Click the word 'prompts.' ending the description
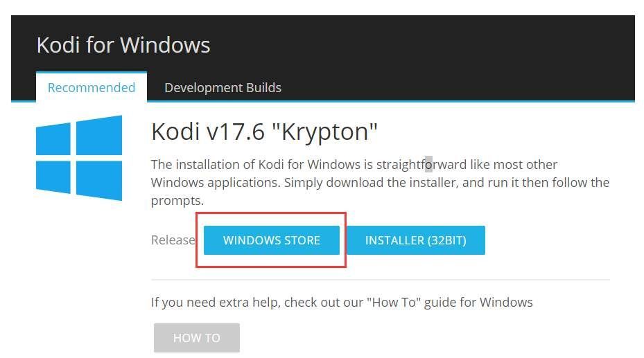This screenshot has height=358, width=644. (177, 201)
